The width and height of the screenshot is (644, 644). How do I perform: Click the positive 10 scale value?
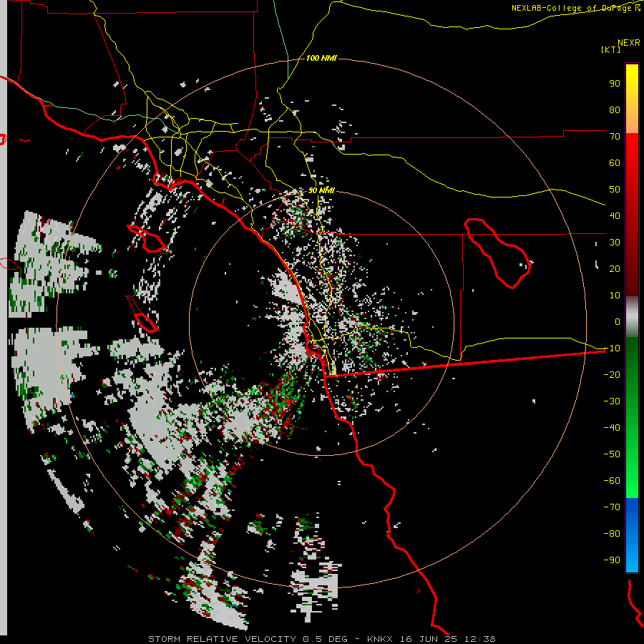point(615,296)
